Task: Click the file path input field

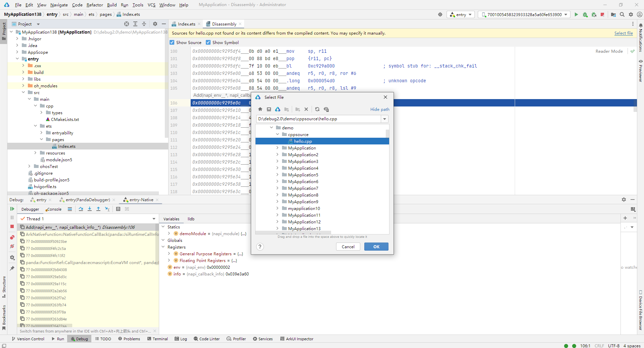Action: pos(318,119)
